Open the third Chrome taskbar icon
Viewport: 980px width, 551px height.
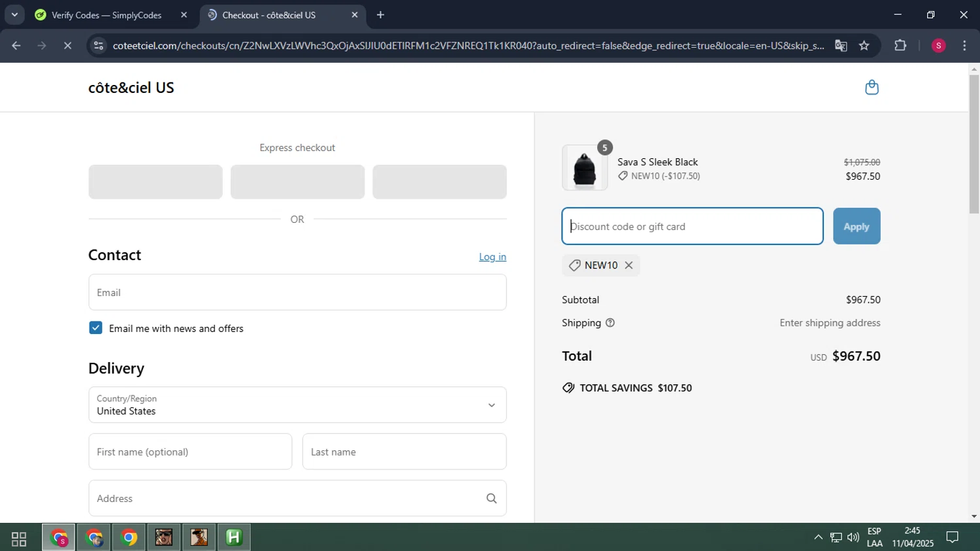tap(129, 538)
